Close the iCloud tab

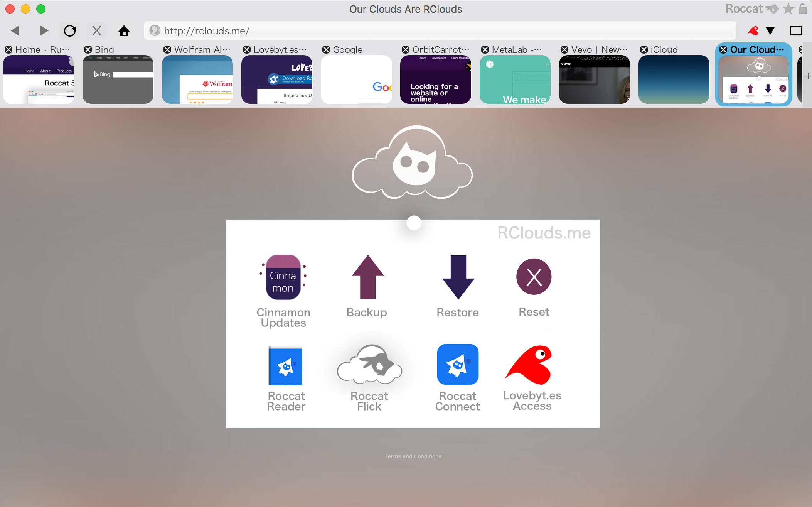coord(644,50)
